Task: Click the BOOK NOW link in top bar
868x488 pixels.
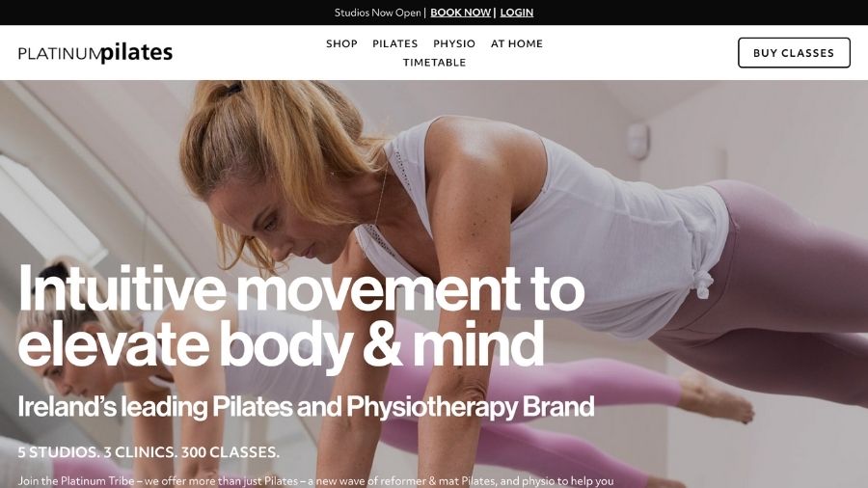Action: [x=460, y=13]
